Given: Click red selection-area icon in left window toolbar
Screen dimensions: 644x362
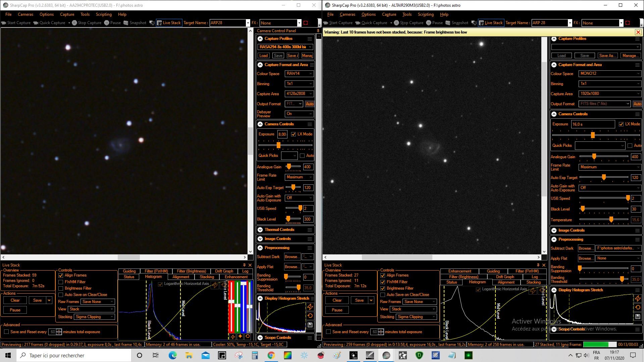Looking at the screenshot, I should pos(306,23).
